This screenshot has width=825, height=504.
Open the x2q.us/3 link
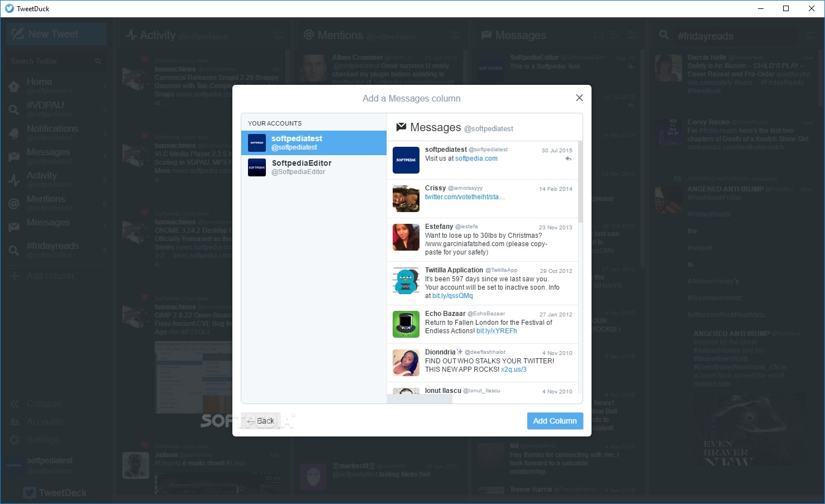point(513,369)
